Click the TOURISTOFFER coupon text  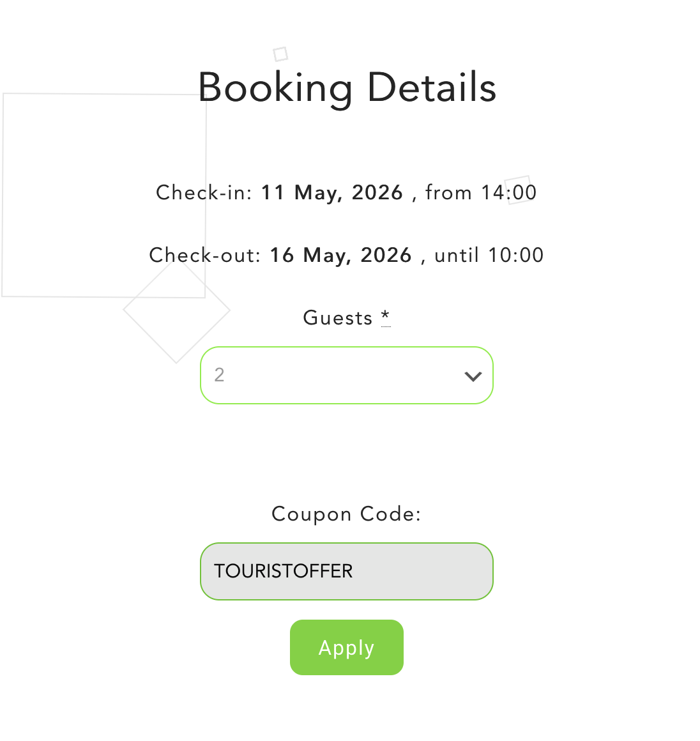pos(283,571)
